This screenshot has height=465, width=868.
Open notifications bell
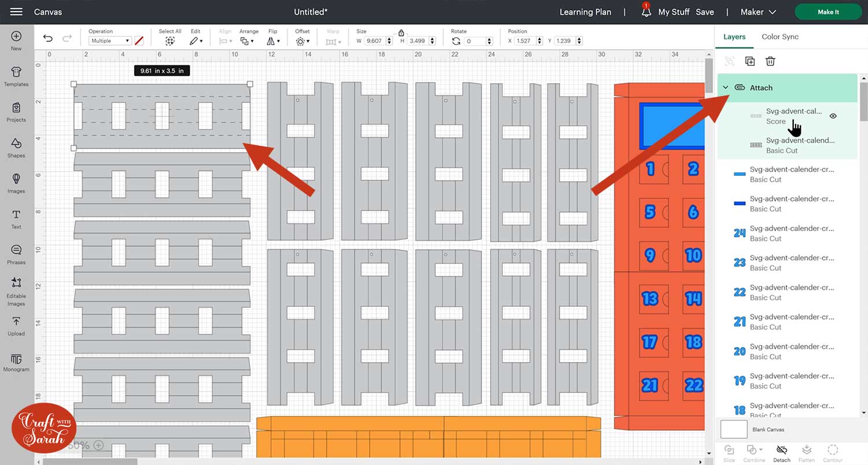tap(646, 12)
